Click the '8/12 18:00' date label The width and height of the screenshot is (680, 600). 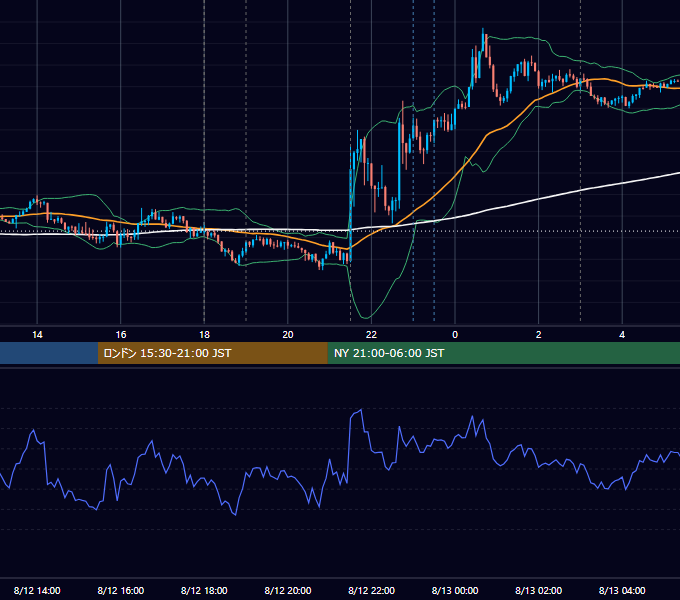click(x=204, y=590)
